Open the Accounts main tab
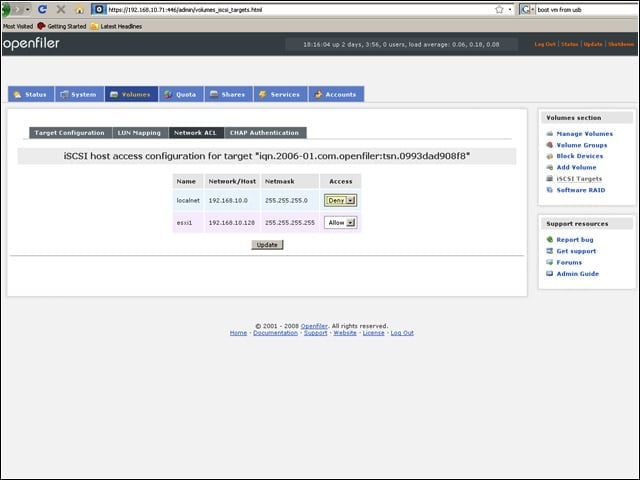This screenshot has width=640, height=480. pos(336,94)
